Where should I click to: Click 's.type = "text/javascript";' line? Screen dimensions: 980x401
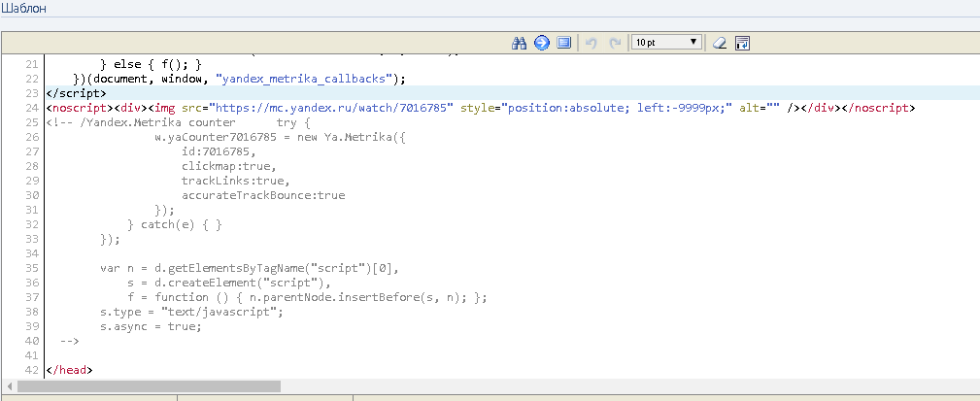coord(192,312)
